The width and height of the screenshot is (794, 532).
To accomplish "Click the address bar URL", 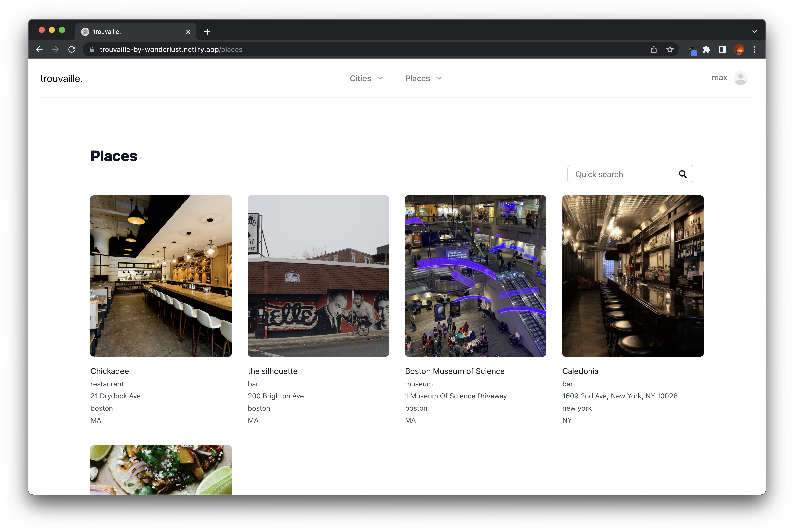I will coord(171,50).
